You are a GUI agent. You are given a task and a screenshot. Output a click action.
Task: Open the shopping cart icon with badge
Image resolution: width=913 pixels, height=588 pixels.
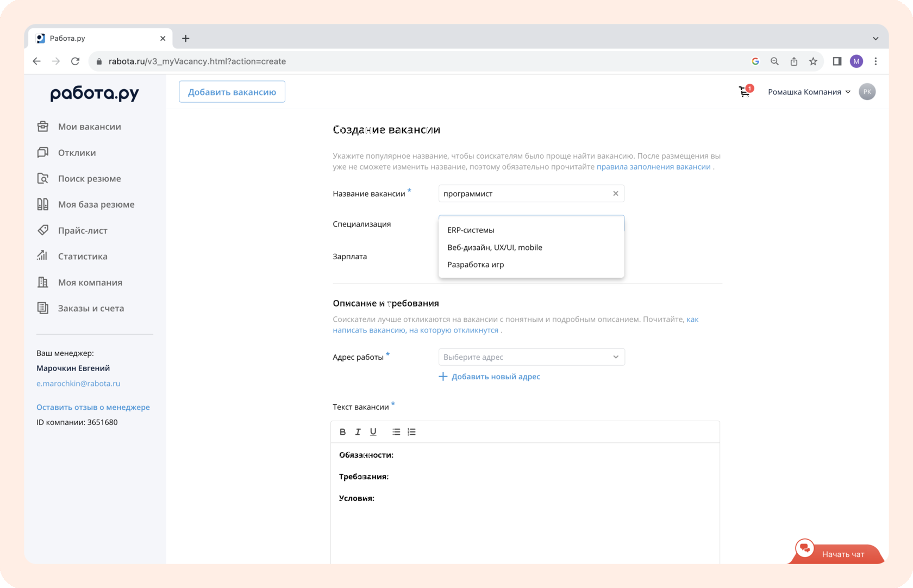[745, 91]
